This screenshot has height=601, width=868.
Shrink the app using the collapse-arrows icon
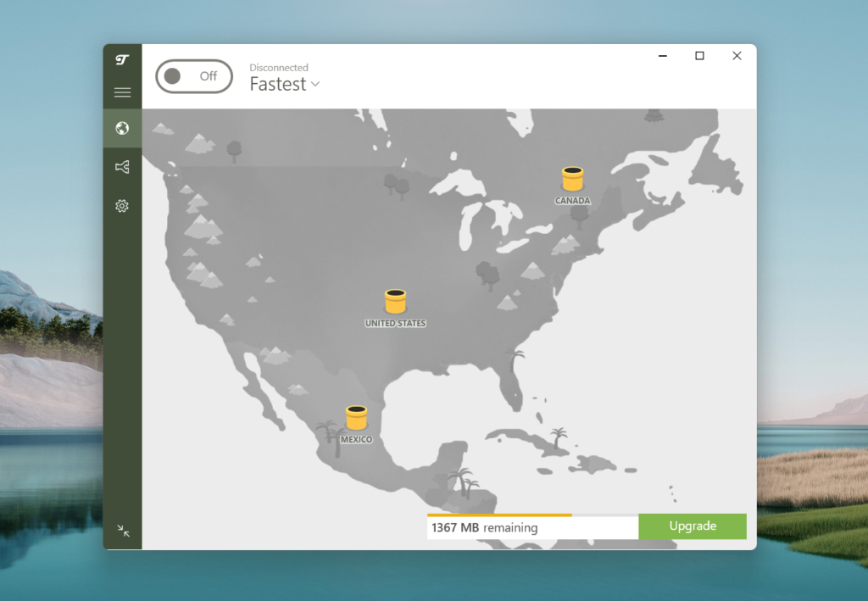pos(123,530)
